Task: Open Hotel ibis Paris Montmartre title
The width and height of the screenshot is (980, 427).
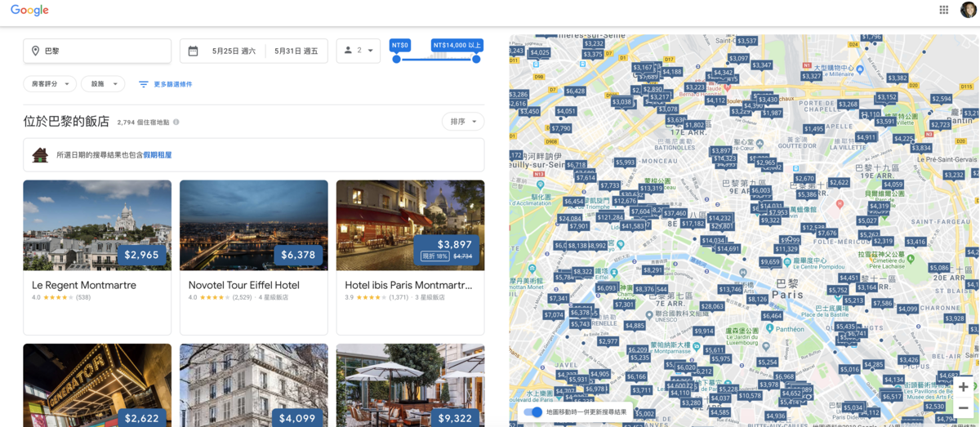Action: [x=408, y=285]
